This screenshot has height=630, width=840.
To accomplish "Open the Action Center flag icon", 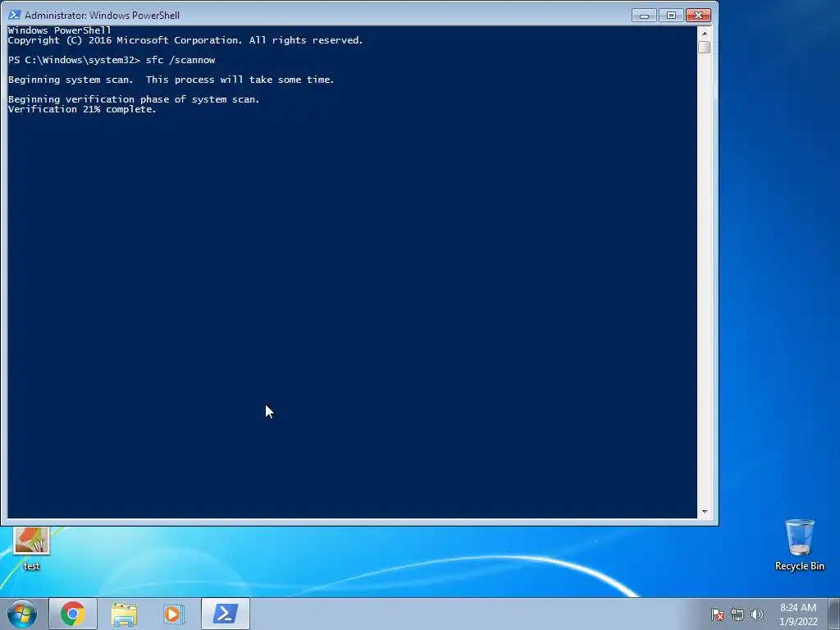I will [717, 614].
